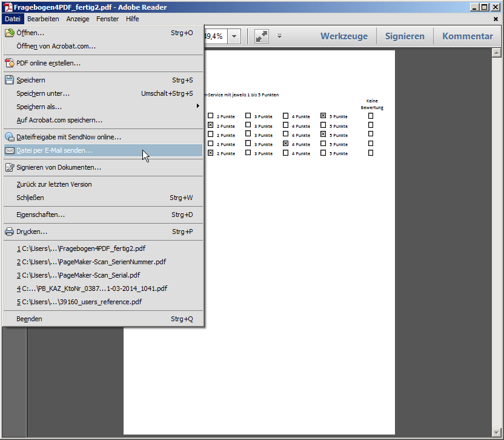Open recent file Fragebogen4PDF_fertig2.pdf
504x440 pixels.
103,248
